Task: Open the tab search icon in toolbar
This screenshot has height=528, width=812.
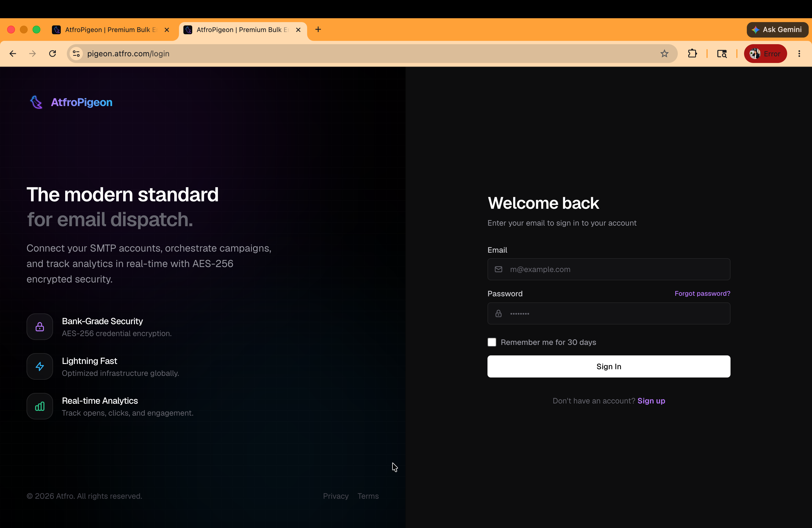Action: 722,54
